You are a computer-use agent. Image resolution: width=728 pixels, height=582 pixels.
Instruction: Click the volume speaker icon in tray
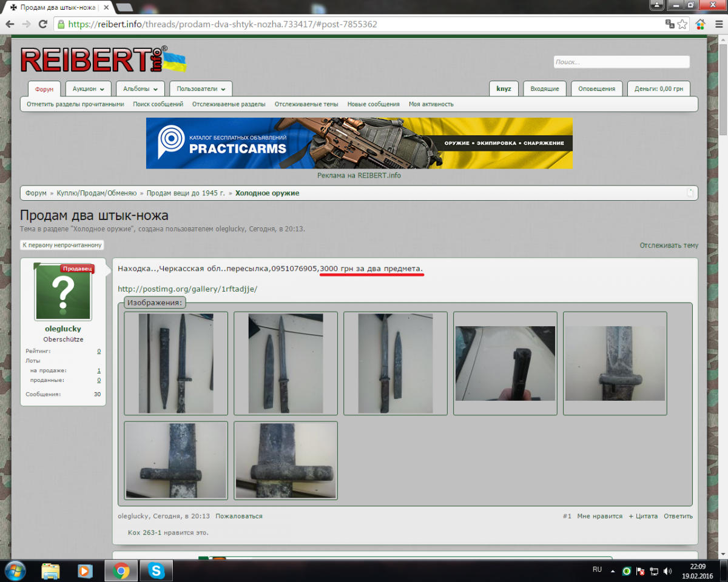(x=668, y=570)
